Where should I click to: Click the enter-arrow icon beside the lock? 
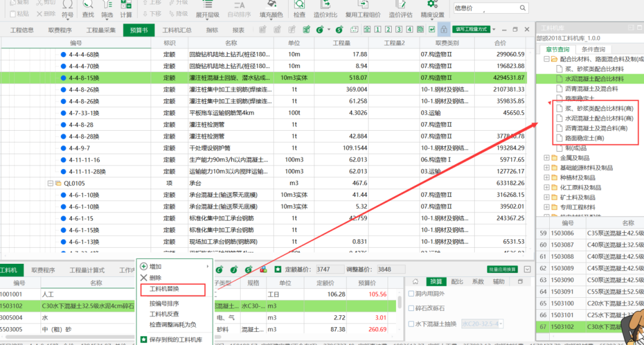point(432,30)
